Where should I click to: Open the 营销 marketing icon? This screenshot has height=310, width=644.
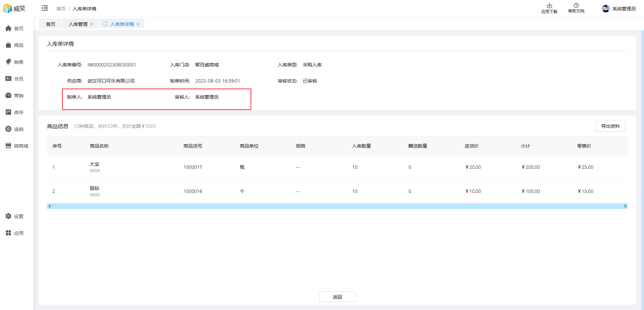click(8, 96)
